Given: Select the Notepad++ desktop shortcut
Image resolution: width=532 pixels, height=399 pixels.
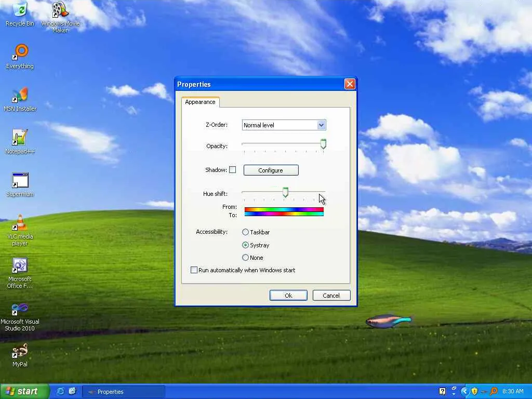Looking at the screenshot, I should 20,142.
